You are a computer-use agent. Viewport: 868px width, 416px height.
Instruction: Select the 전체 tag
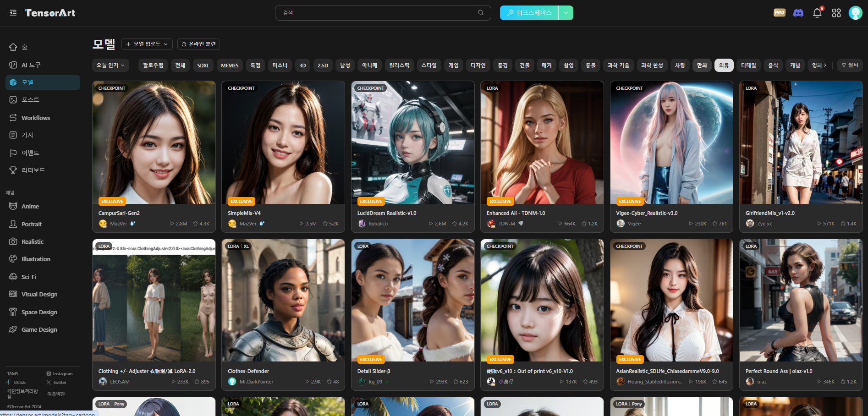(x=180, y=66)
